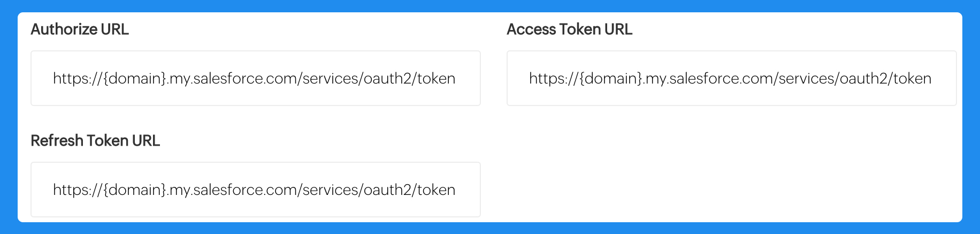Click the word "token" ending the Access Token URL value
The height and width of the screenshot is (234, 980).
point(912,79)
